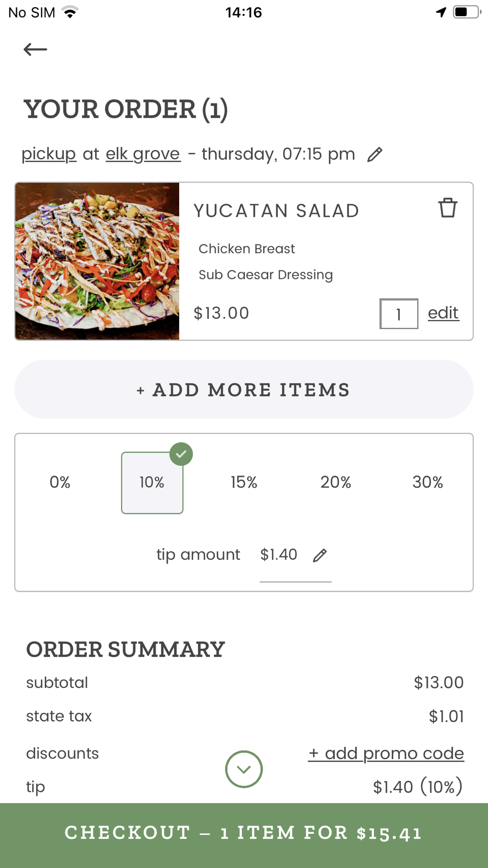Select the 0% tip option
This screenshot has width=488, height=868.
click(x=60, y=482)
